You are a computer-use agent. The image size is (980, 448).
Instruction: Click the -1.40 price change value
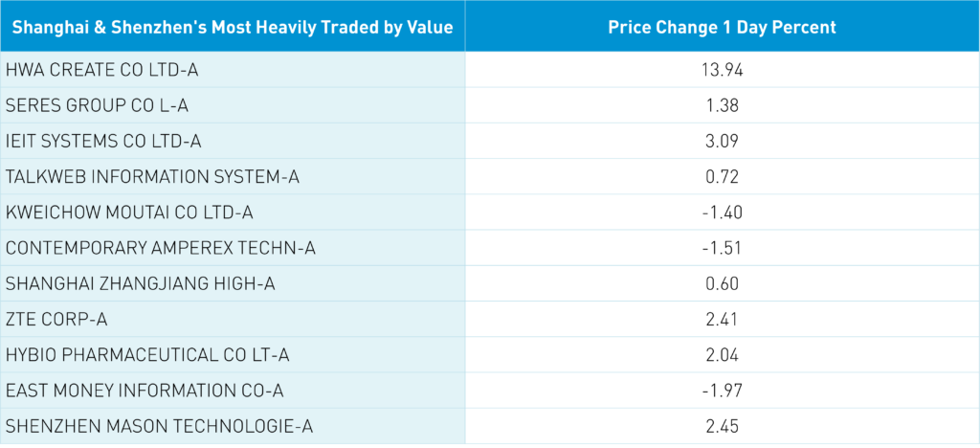pyautogui.click(x=722, y=213)
